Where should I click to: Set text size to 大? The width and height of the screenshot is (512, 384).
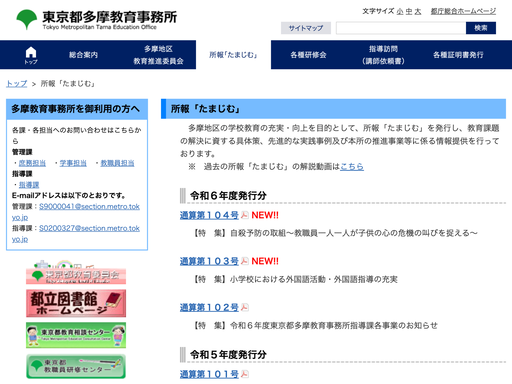[x=418, y=11]
